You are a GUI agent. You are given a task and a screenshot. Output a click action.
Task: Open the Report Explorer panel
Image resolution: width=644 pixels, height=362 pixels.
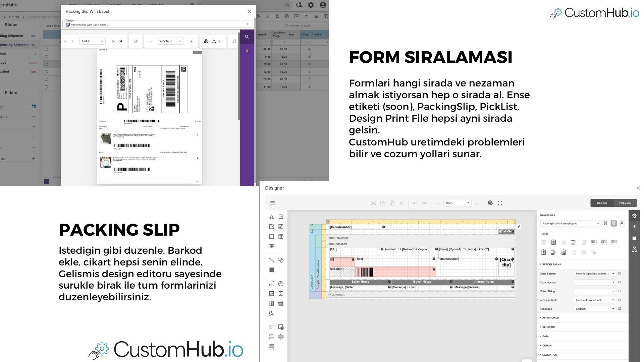point(634,249)
